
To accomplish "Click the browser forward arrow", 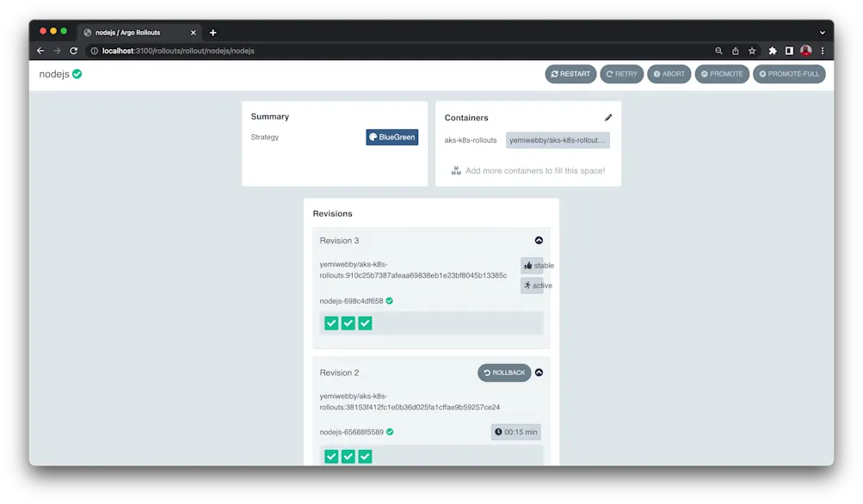I will 57,51.
